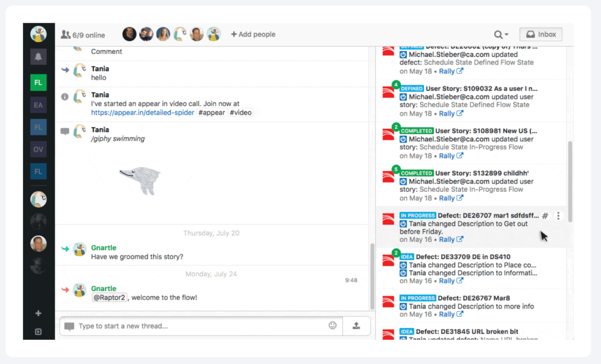
Task: Click the 6/9 online people icon
Action: (x=66, y=35)
